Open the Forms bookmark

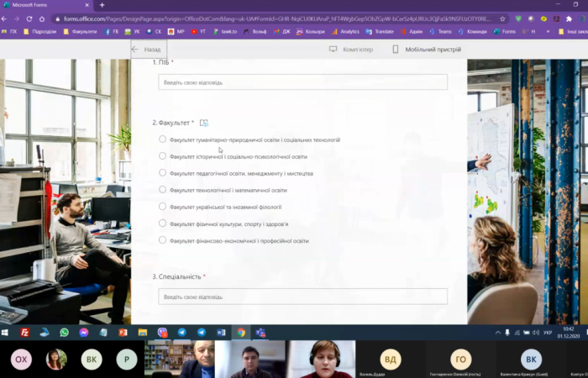(504, 32)
